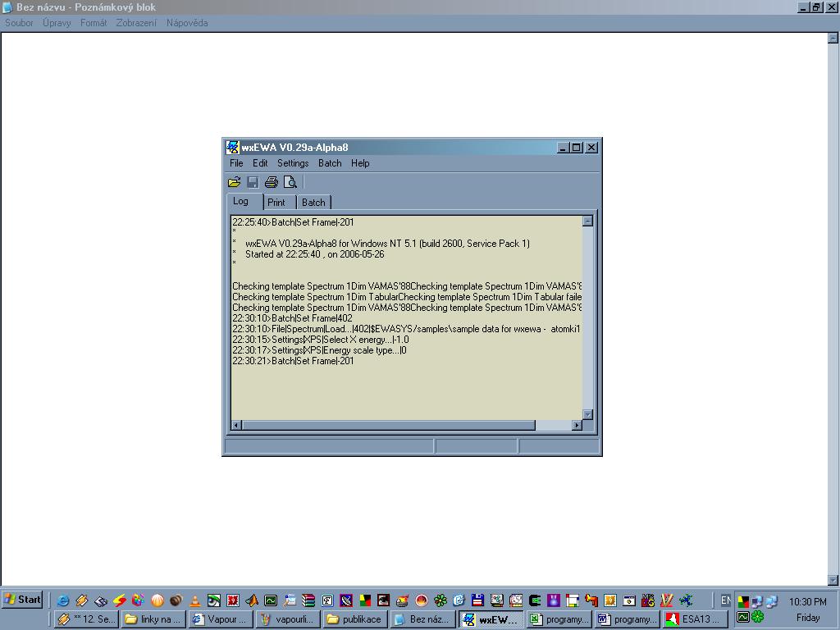Switch to the Batch tab

click(x=313, y=203)
